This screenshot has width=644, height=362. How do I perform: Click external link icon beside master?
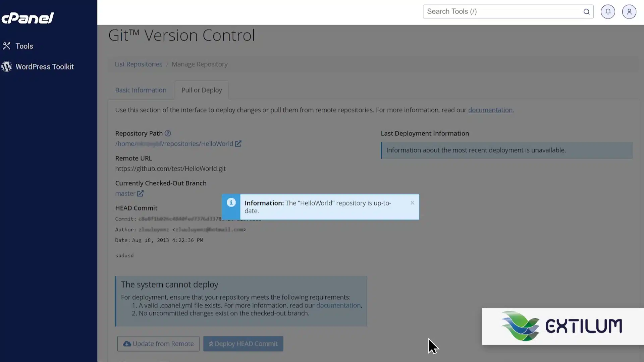140,193
